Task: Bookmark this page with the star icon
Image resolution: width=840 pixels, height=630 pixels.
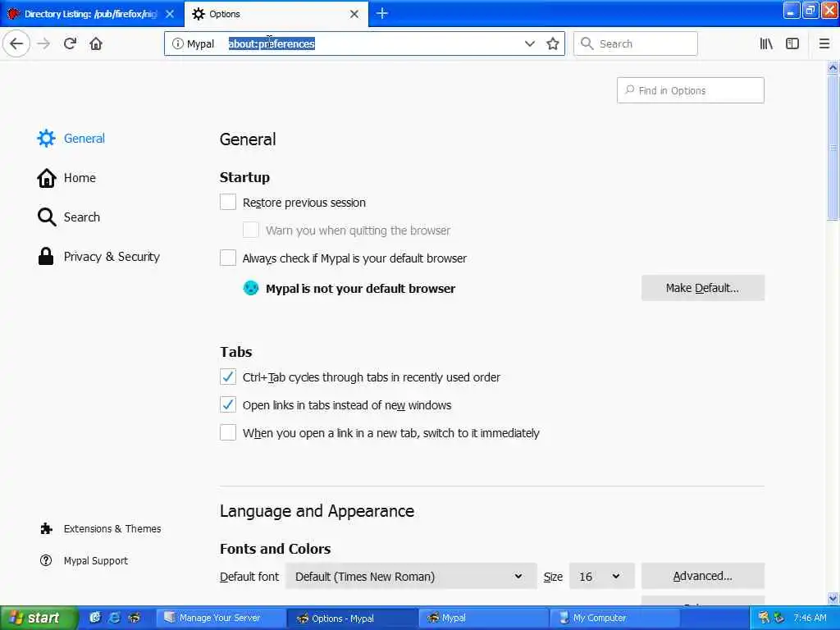Action: (x=552, y=43)
